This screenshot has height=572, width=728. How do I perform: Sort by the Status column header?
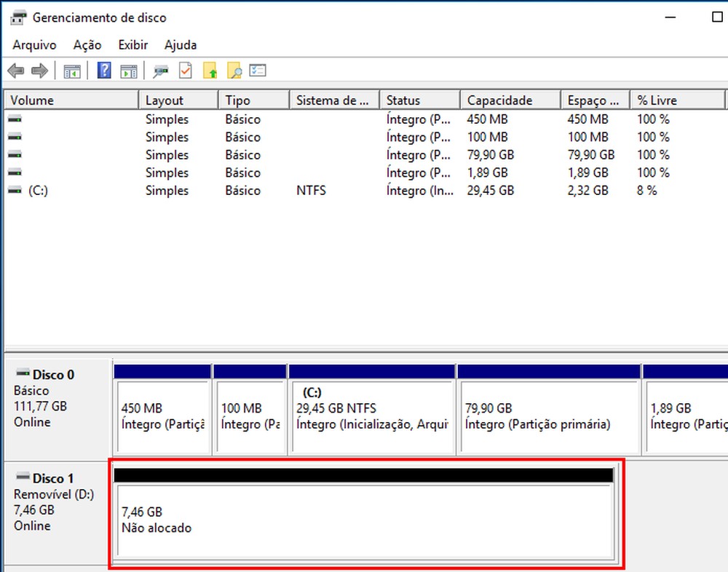pos(420,100)
